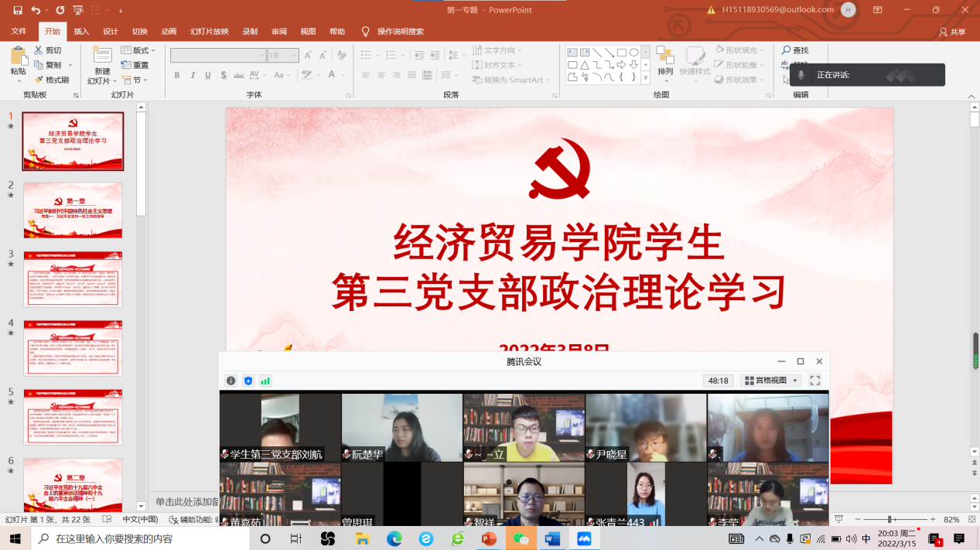The image size is (980, 550).
Task: Expand the font size dropdown
Action: (x=295, y=56)
